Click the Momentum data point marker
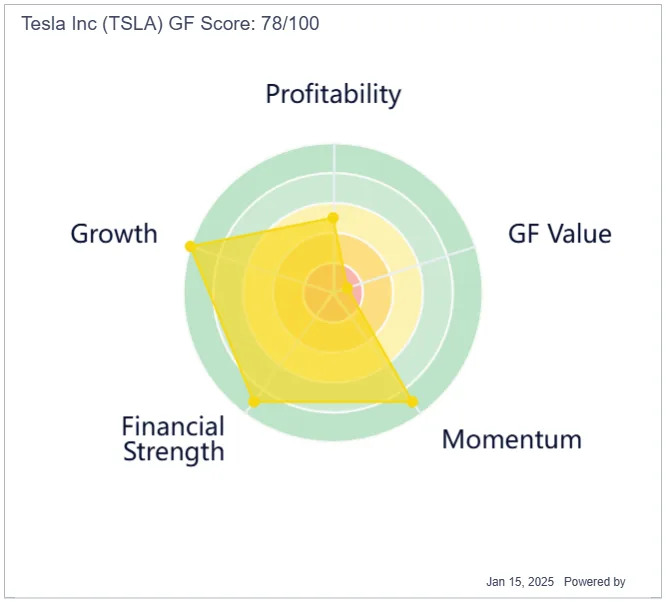Image resolution: width=666 pixels, height=602 pixels. click(412, 401)
